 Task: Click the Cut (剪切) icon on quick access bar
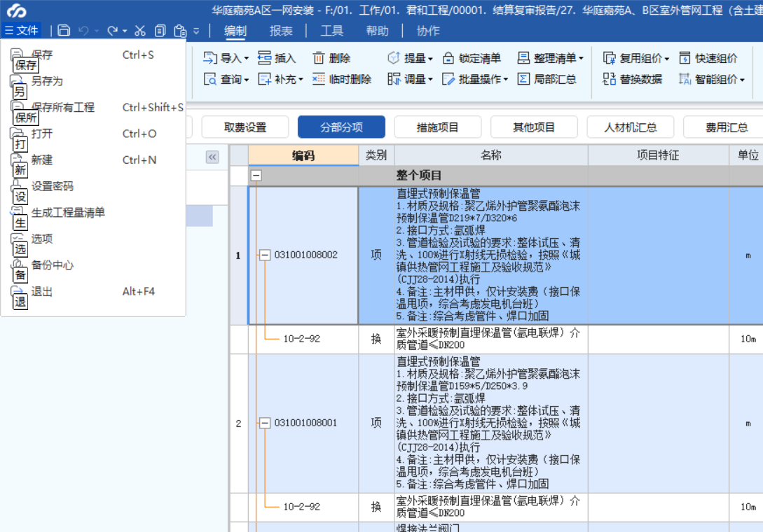click(140, 29)
